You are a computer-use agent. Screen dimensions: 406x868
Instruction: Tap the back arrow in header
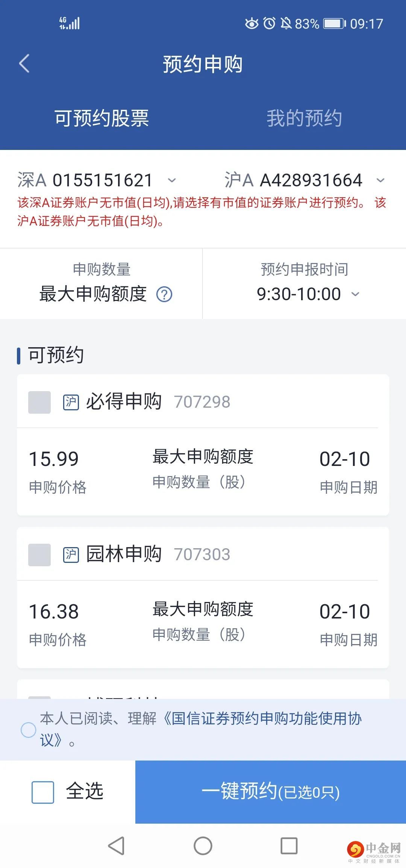point(24,64)
